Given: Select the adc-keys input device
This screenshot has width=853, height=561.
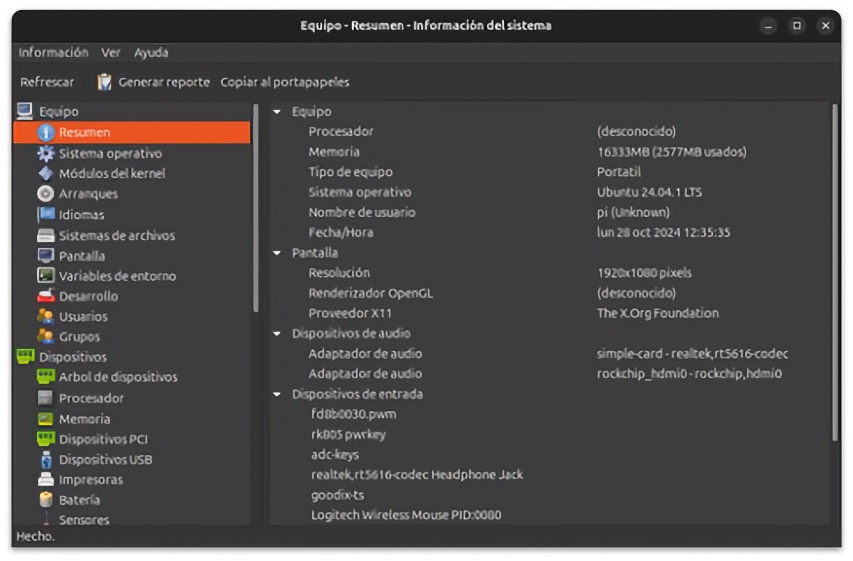Looking at the screenshot, I should click(x=335, y=454).
